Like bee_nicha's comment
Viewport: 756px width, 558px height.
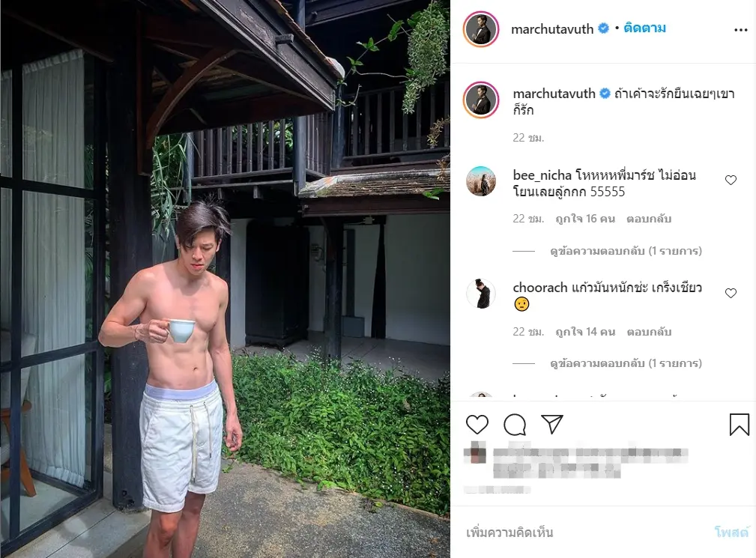(731, 181)
